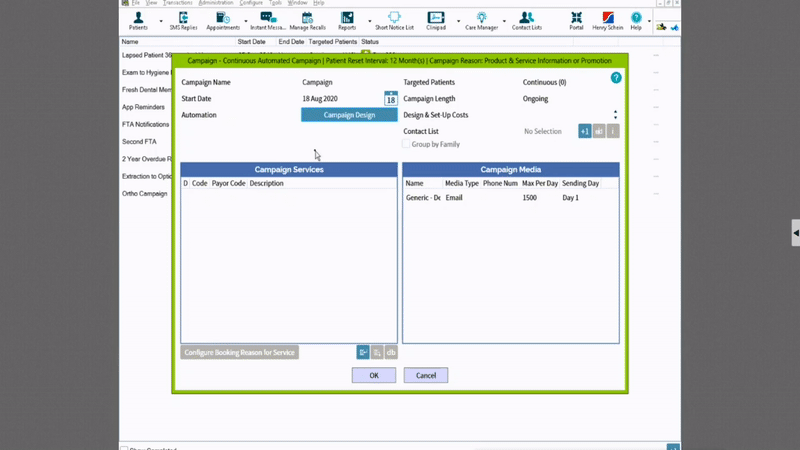Expand the Clinipad toolbar dropdown arrow
The image size is (800, 450).
(458, 21)
